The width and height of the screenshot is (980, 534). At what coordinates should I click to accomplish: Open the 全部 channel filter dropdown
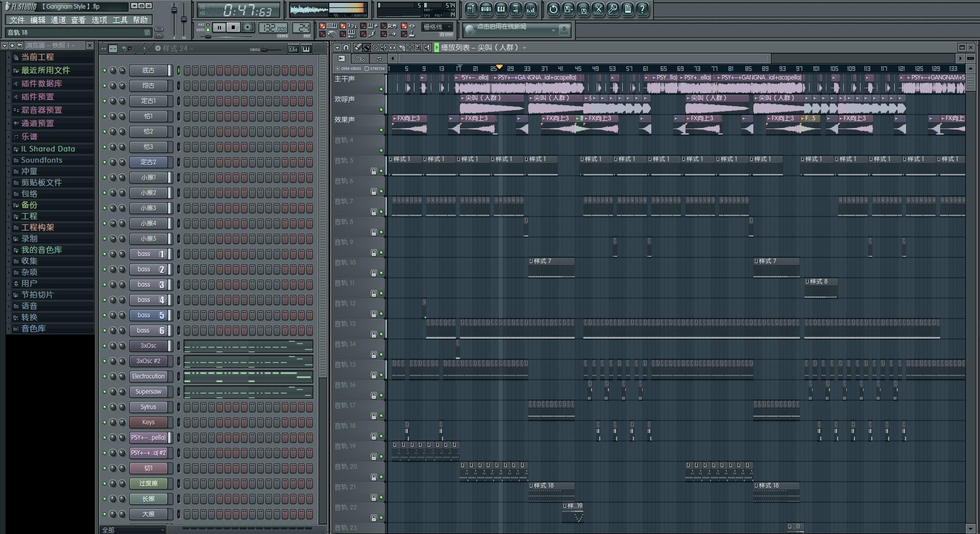[133, 530]
